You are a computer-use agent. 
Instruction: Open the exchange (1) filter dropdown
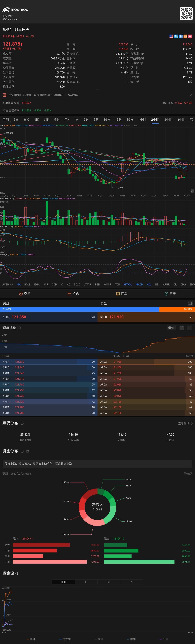(x=172, y=328)
